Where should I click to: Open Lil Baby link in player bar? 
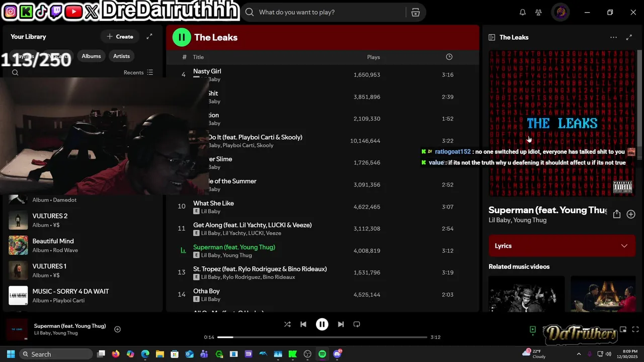coord(42,333)
